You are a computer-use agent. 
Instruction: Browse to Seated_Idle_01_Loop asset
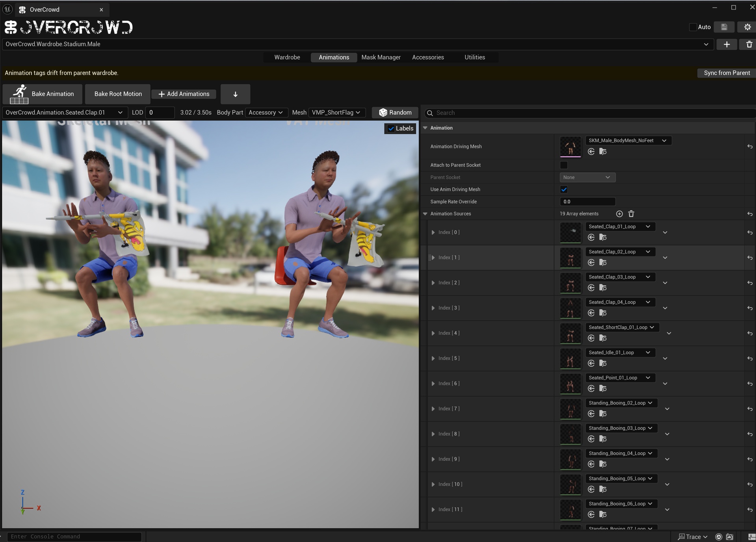pos(603,363)
